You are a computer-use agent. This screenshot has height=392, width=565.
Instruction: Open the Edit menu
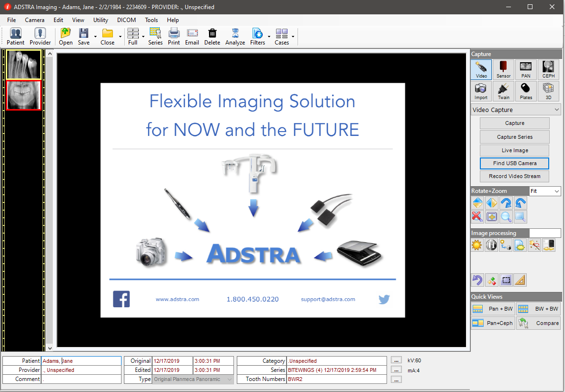(58, 20)
